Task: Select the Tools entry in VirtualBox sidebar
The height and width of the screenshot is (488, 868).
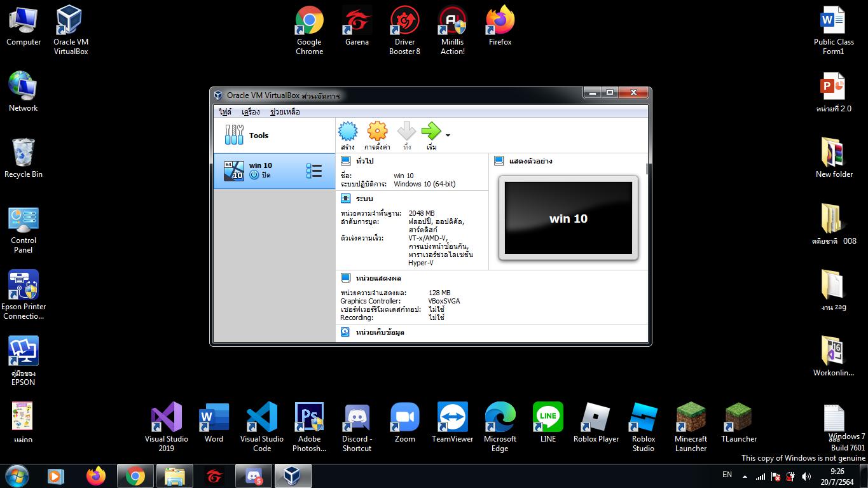Action: (274, 135)
